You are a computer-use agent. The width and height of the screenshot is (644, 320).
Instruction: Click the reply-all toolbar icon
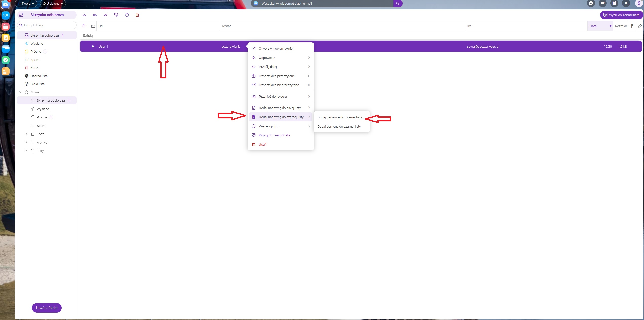tap(95, 15)
